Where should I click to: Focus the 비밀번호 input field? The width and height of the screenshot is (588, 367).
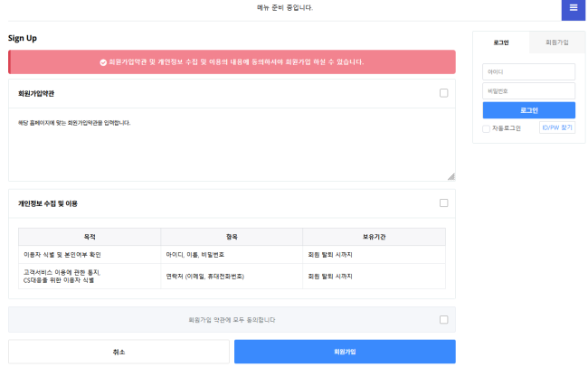point(529,91)
